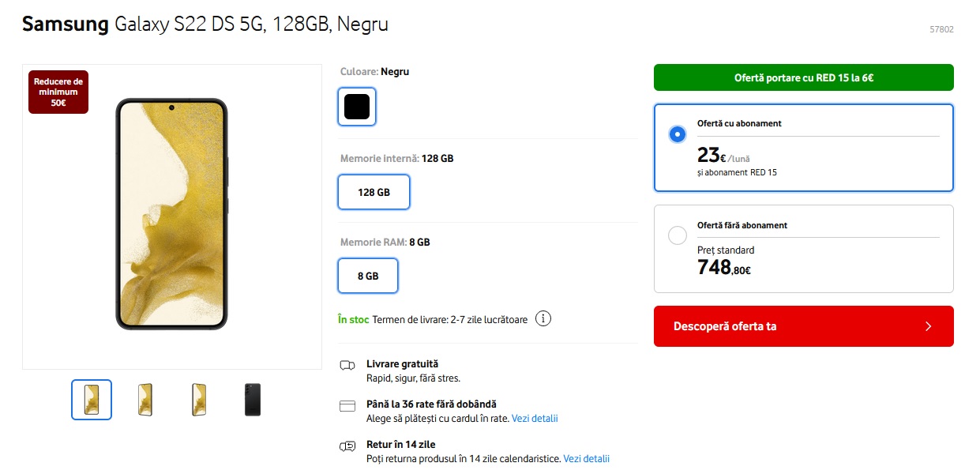Screen dimensions: 980x474
Task: Select the black rear-view phone thumbnail
Action: [x=252, y=399]
